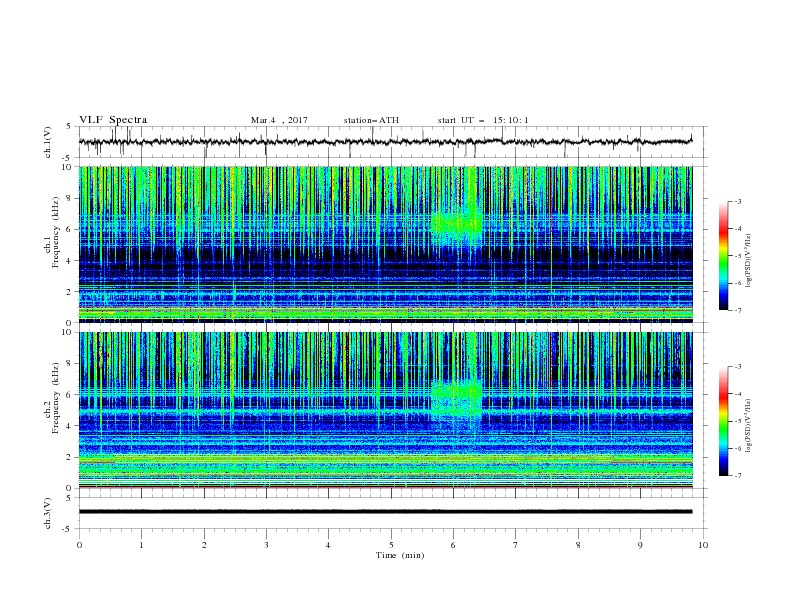Screen dimensions: 792x612
Task: Click the "-5" tick on ch.2 colour bar
Action: pos(738,421)
